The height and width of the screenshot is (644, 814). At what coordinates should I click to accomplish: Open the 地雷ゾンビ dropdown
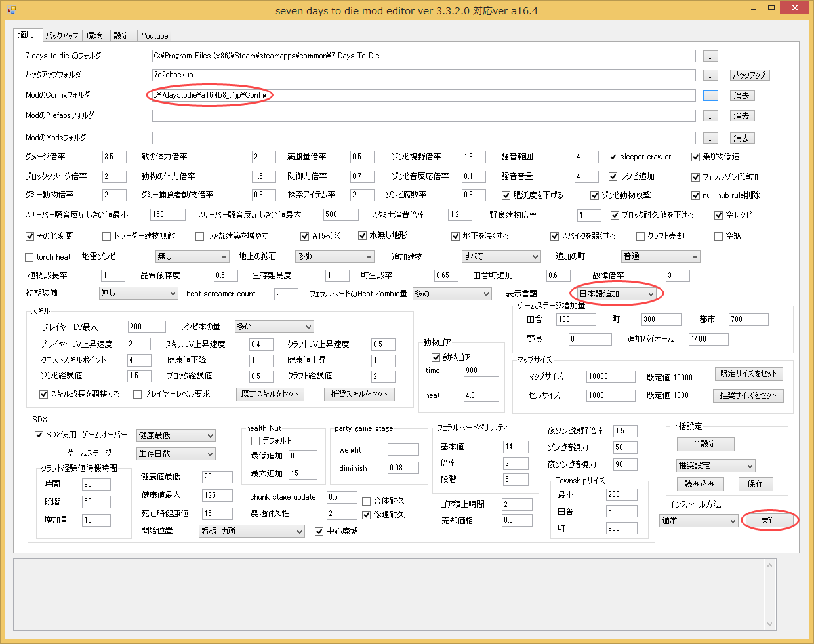192,256
